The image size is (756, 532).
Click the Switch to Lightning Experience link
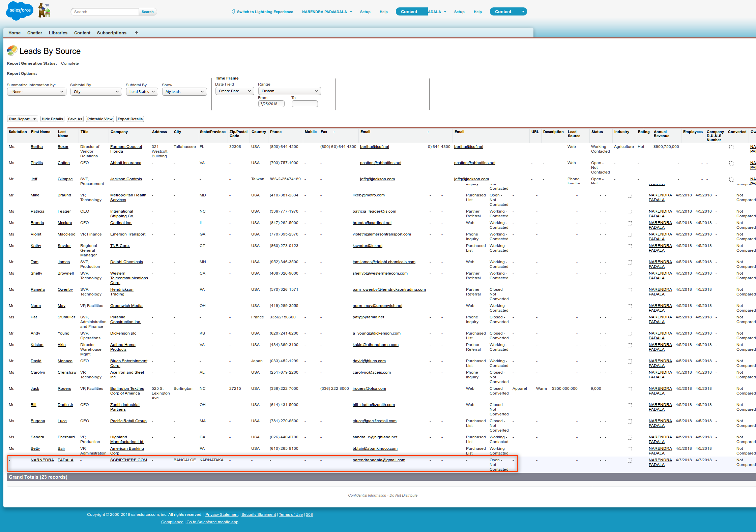coord(265,12)
